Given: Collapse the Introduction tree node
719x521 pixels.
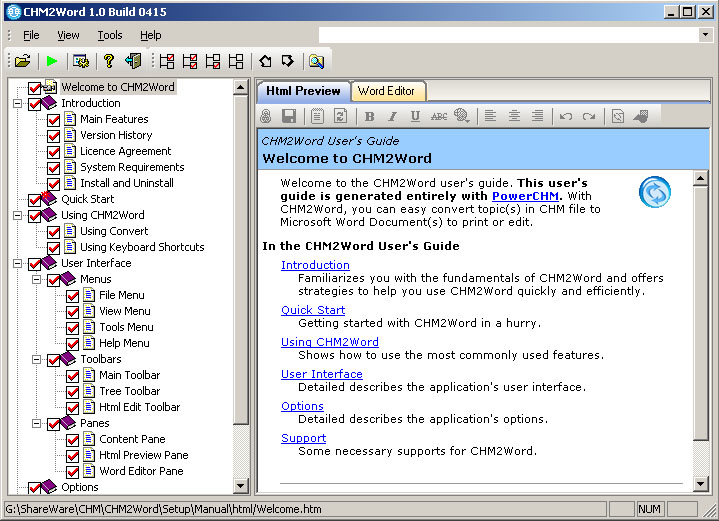Looking at the screenshot, I should 18,104.
